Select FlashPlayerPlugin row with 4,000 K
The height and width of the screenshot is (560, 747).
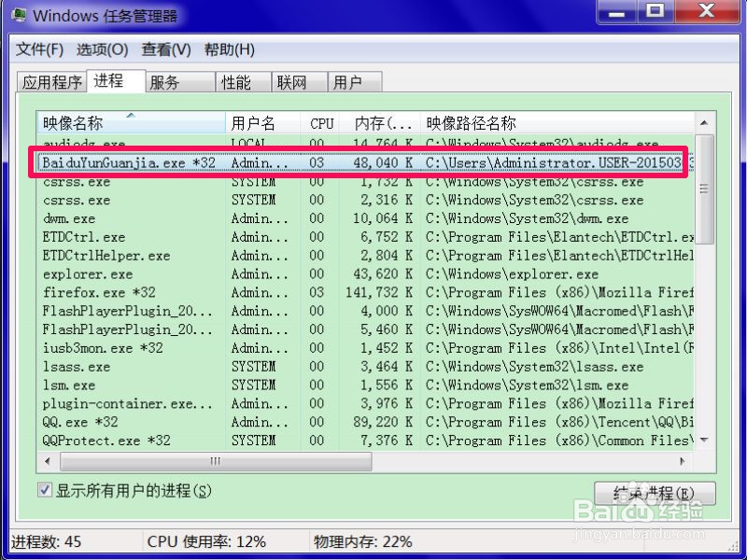(x=365, y=311)
